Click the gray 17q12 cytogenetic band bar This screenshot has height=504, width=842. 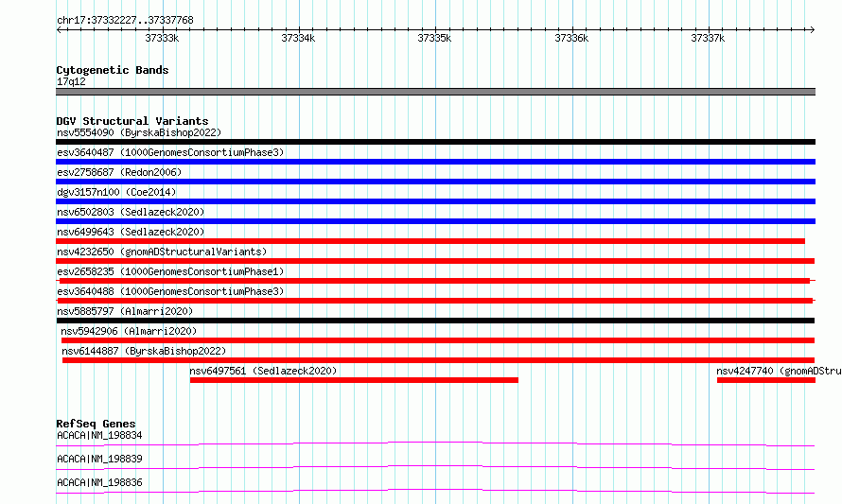(435, 92)
